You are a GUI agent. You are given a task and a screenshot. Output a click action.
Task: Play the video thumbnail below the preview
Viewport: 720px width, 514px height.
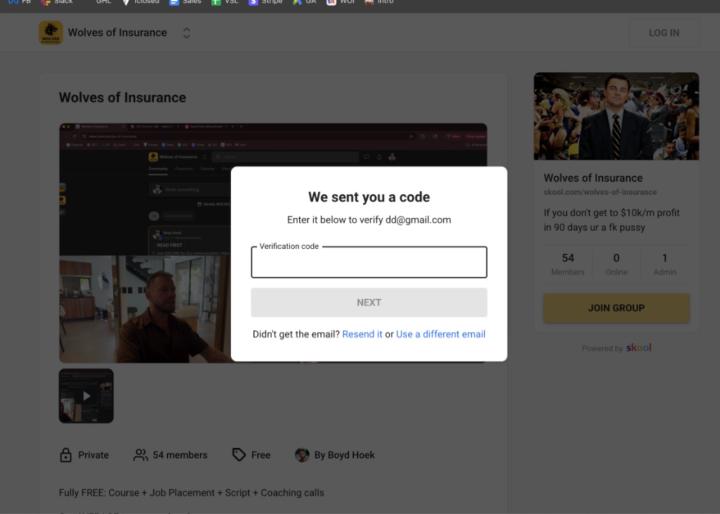coord(86,395)
